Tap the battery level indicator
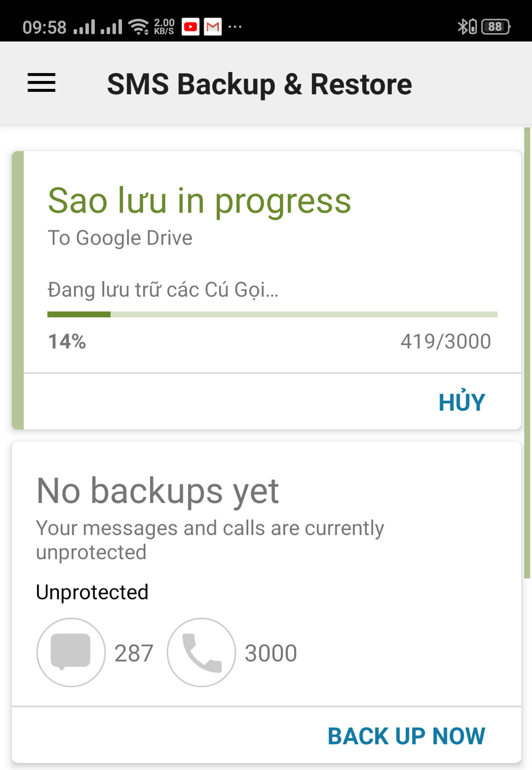Image resolution: width=532 pixels, height=770 pixels. point(496,26)
